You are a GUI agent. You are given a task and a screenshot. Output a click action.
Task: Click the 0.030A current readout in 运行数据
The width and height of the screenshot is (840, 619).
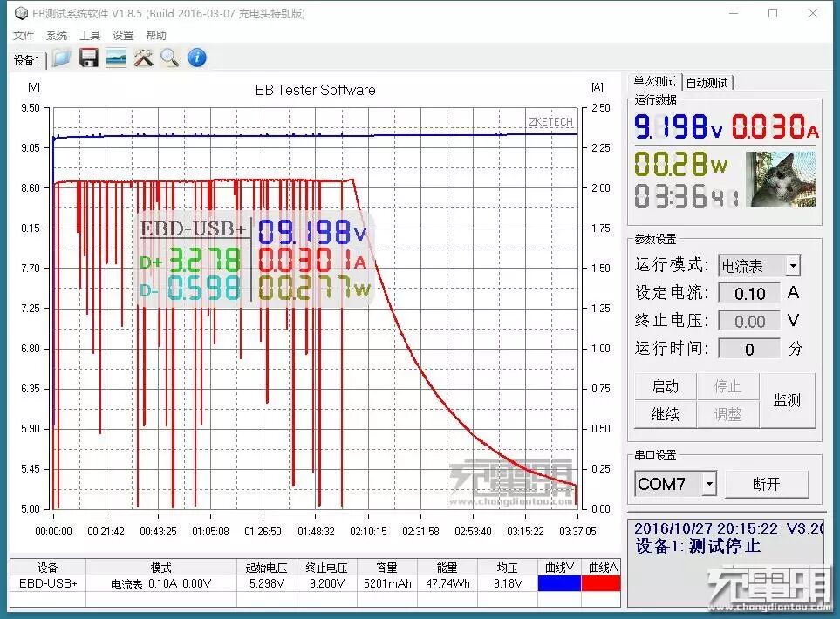pyautogui.click(x=775, y=127)
